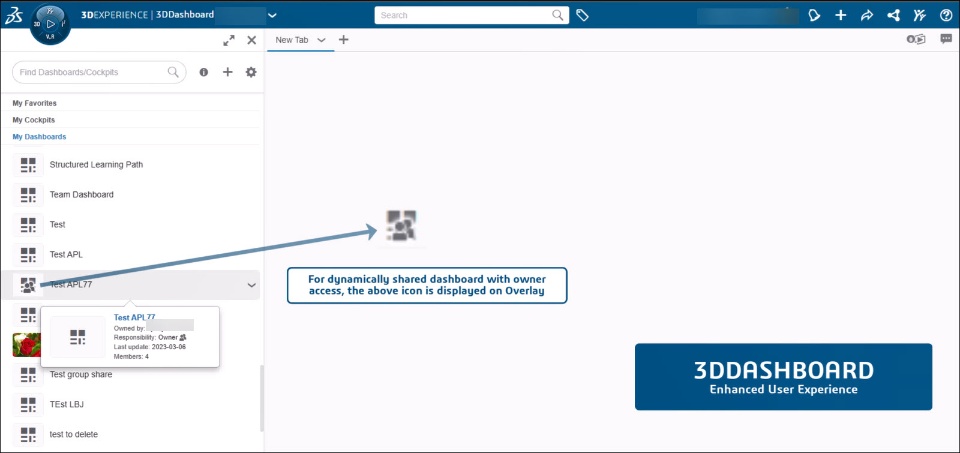Open the My Favorites section
Screen dimensions: 960x453
point(34,103)
